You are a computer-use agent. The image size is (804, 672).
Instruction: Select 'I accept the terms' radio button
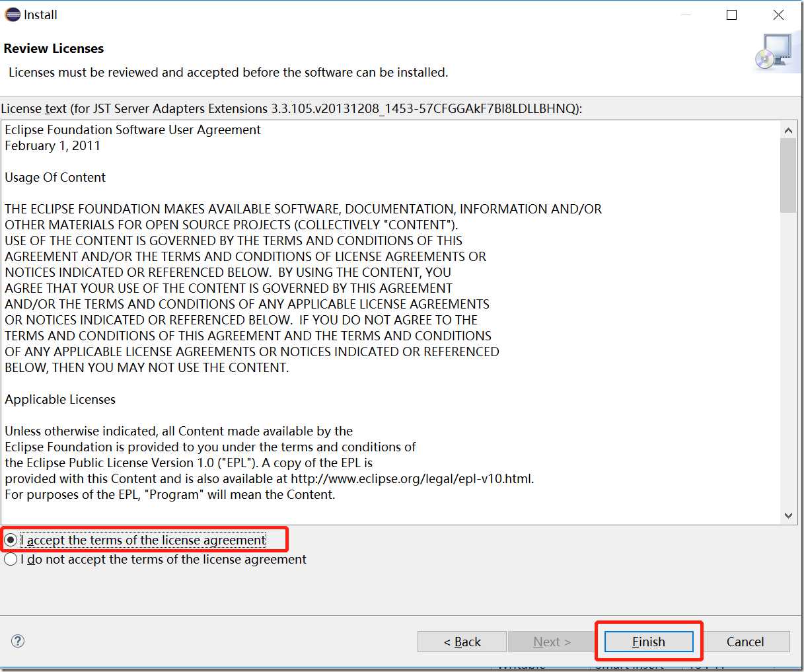(x=11, y=540)
